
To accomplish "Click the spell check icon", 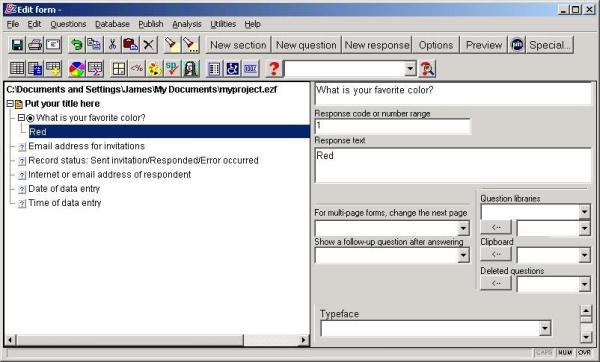I will (172, 69).
